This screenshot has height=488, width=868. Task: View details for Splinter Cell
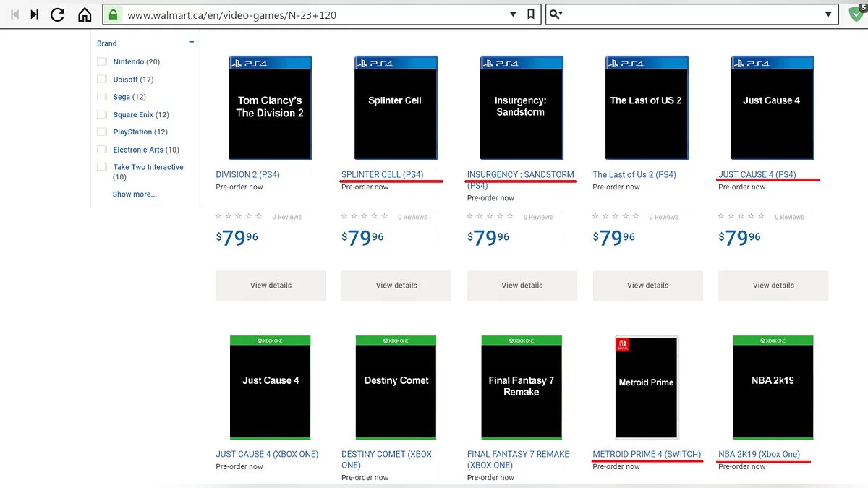coord(396,286)
